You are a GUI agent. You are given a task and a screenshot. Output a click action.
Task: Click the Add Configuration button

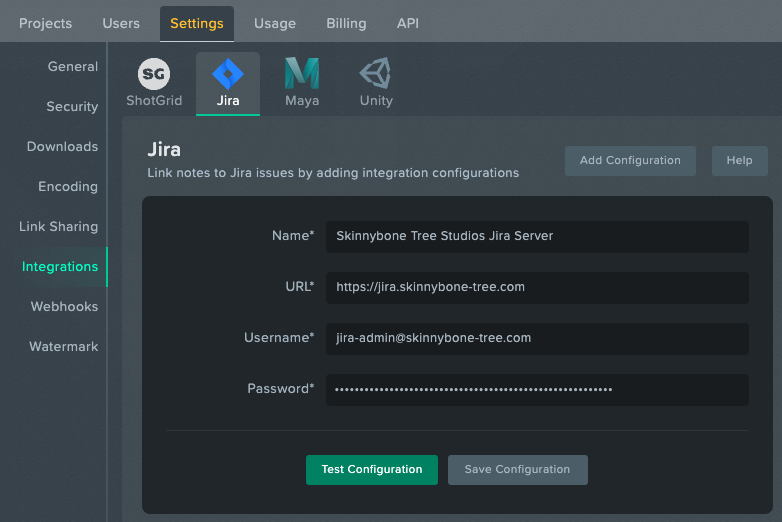click(x=630, y=161)
